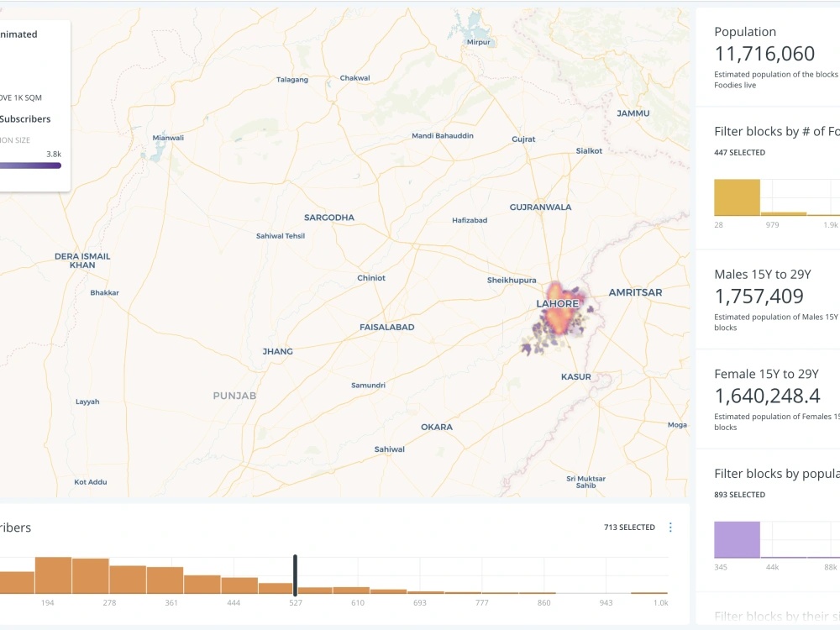The height and width of the screenshot is (630, 840).
Task: Click the Hafizabad map label
Action: 470,220
